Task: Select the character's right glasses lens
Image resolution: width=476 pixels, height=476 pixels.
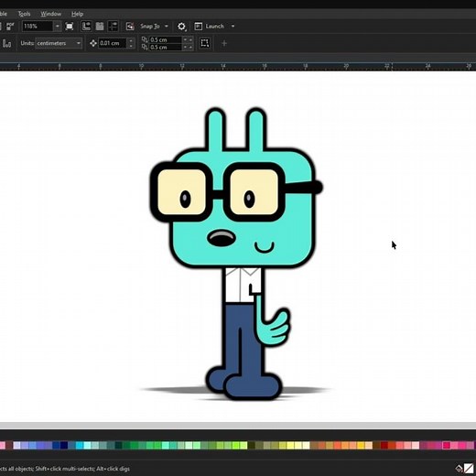Action: (254, 191)
